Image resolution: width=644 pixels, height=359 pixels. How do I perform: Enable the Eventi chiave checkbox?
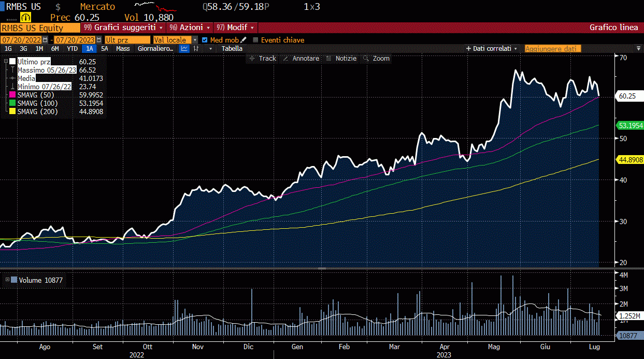(x=255, y=40)
